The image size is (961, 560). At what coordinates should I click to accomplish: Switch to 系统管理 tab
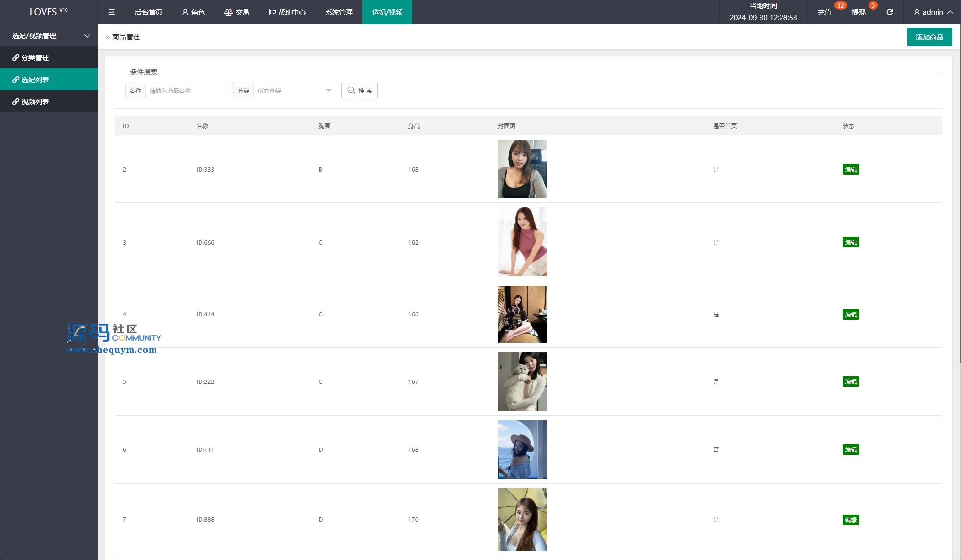click(x=339, y=12)
